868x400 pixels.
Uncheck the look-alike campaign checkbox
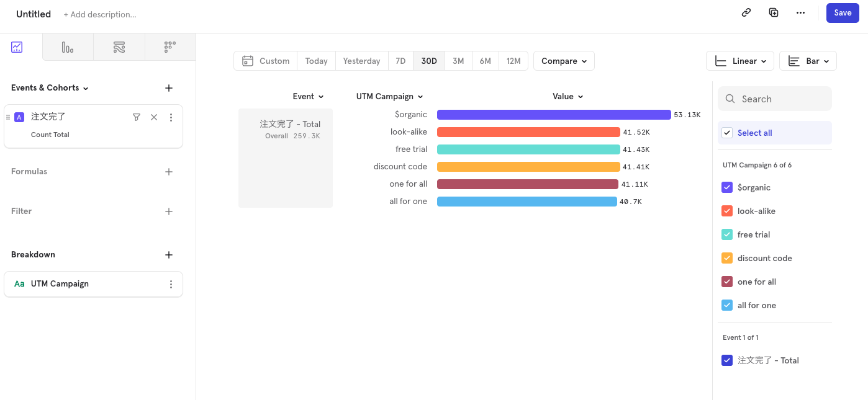click(726, 211)
